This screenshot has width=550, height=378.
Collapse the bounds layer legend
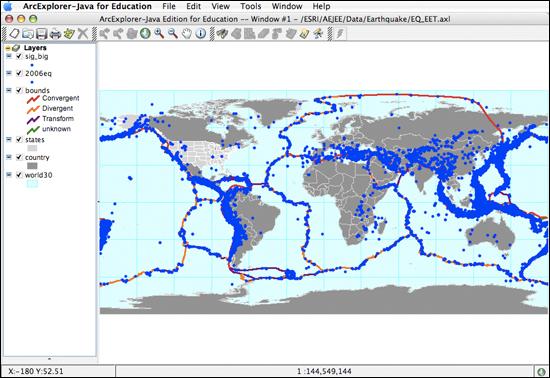point(9,90)
